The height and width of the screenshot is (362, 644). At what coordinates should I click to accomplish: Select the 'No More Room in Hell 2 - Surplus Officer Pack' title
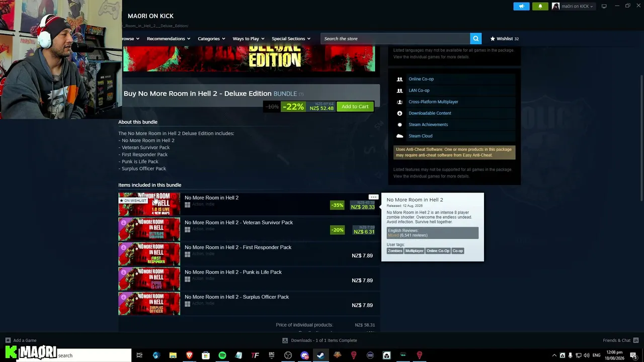click(x=236, y=297)
